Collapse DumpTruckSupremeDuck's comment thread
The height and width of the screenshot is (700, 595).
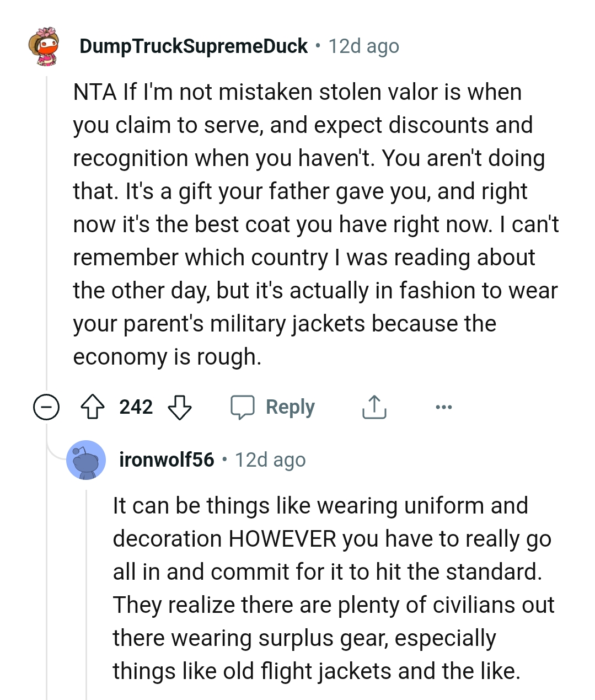(47, 407)
